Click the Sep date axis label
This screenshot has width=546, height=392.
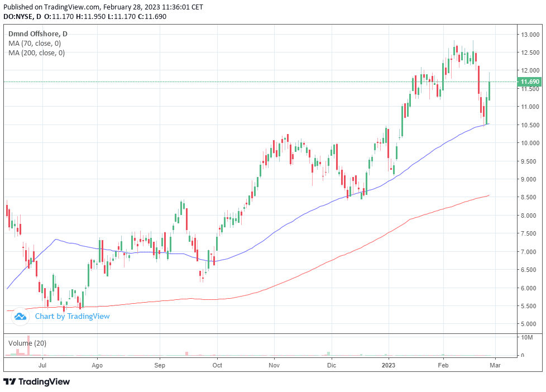(160, 365)
